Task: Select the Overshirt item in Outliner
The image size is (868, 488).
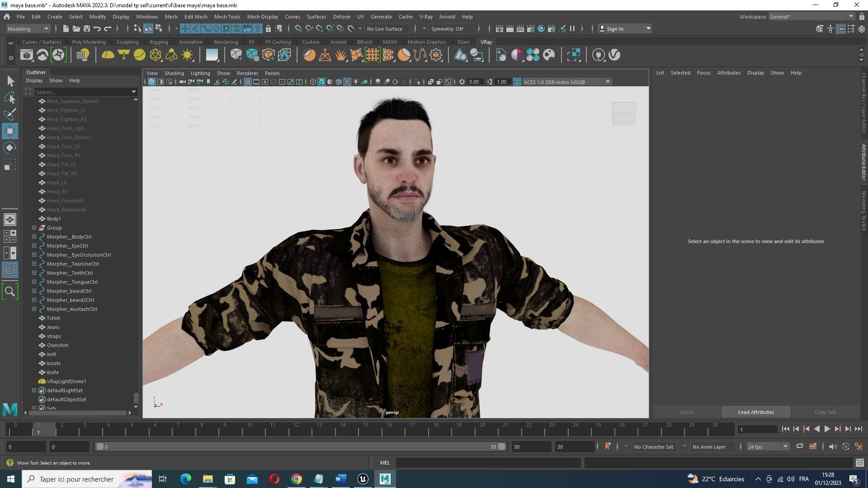Action: (x=57, y=345)
